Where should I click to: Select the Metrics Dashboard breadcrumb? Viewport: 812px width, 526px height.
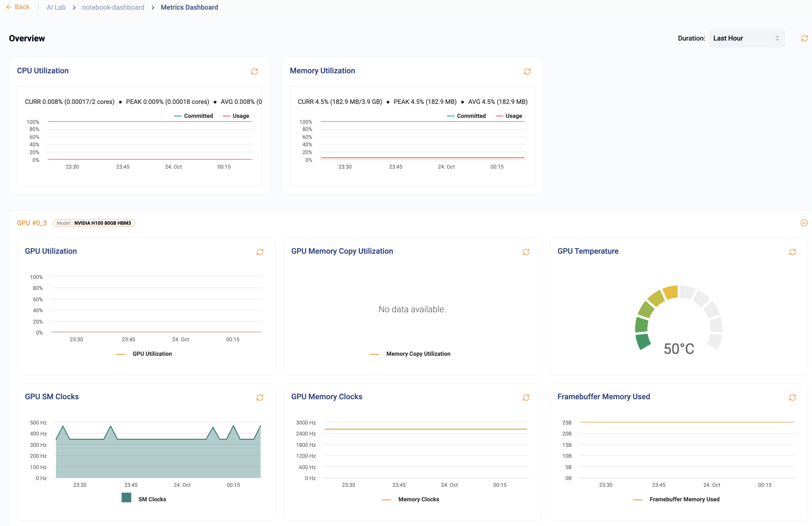189,7
